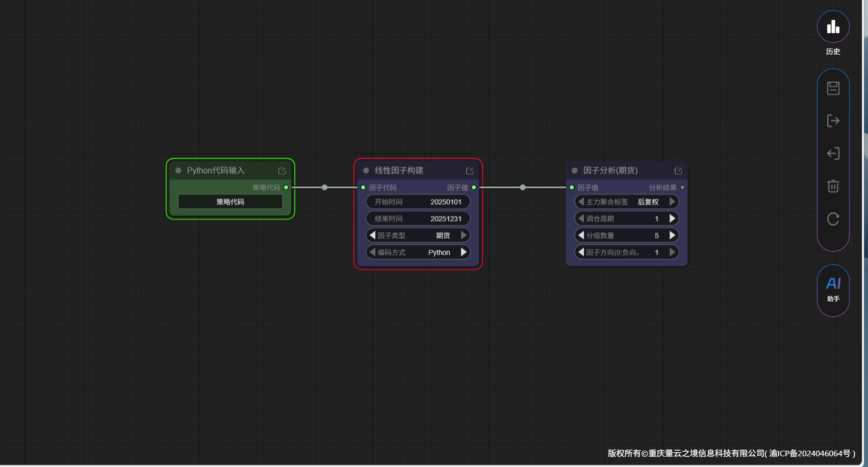Open edit icon on 线性因子构建 node
This screenshot has width=868, height=467.
tap(470, 171)
